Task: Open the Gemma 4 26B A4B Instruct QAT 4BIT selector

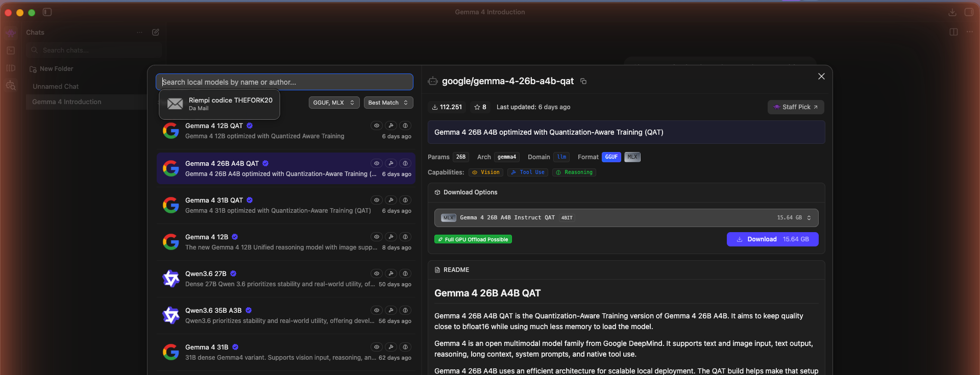Action: pos(626,218)
